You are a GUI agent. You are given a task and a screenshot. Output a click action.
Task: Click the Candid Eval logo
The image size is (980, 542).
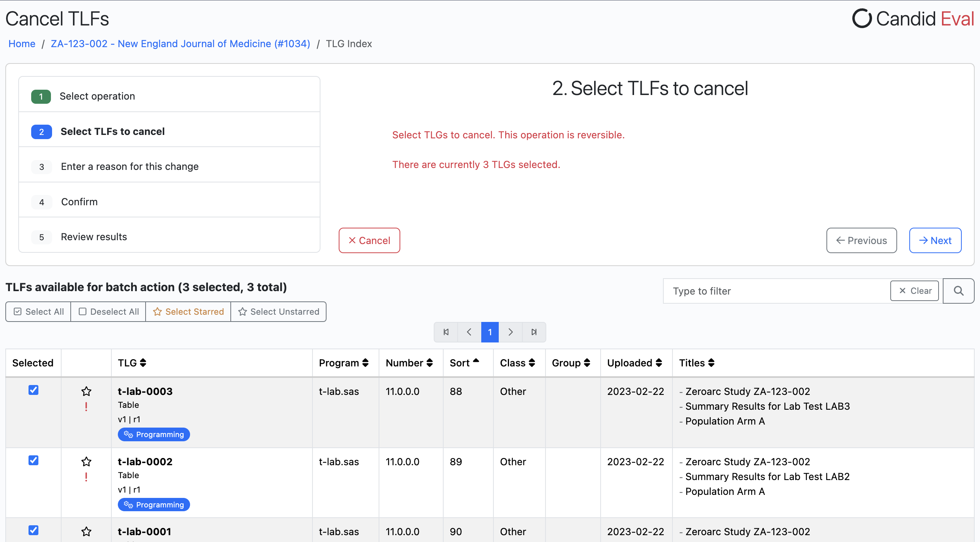coord(912,18)
